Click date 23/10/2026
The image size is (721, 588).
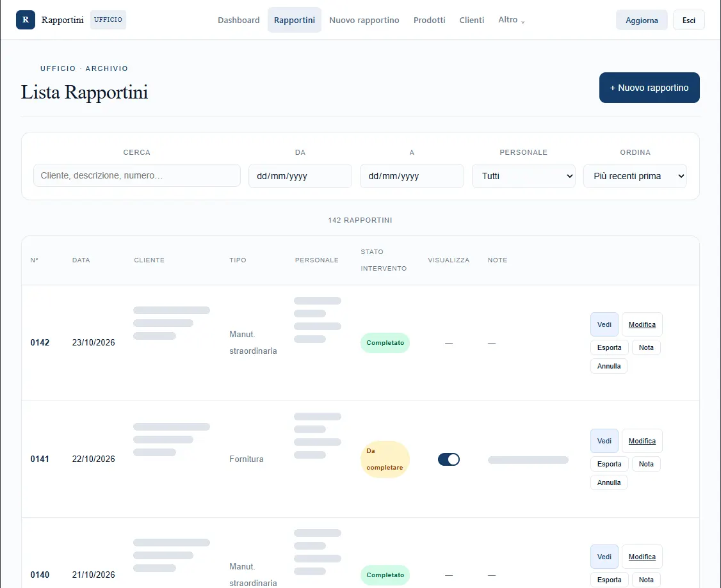[93, 343]
